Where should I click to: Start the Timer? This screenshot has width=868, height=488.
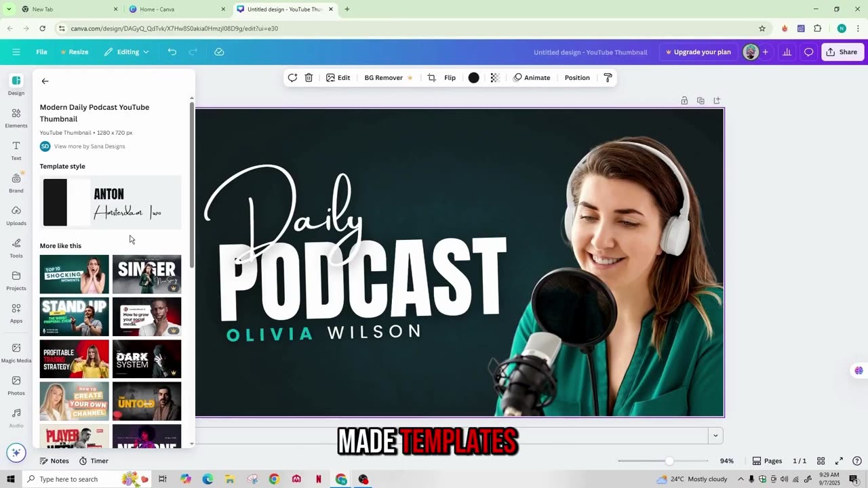click(94, 461)
